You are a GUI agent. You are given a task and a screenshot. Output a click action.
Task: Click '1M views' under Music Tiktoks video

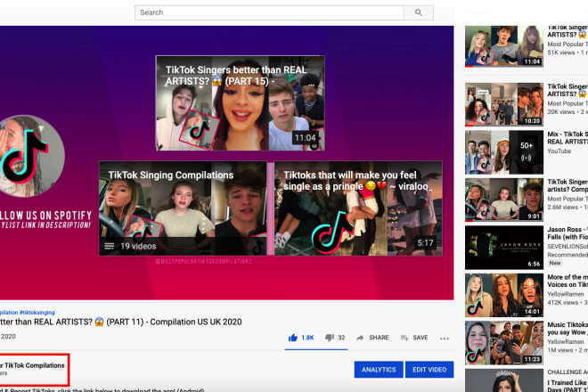coord(560,350)
